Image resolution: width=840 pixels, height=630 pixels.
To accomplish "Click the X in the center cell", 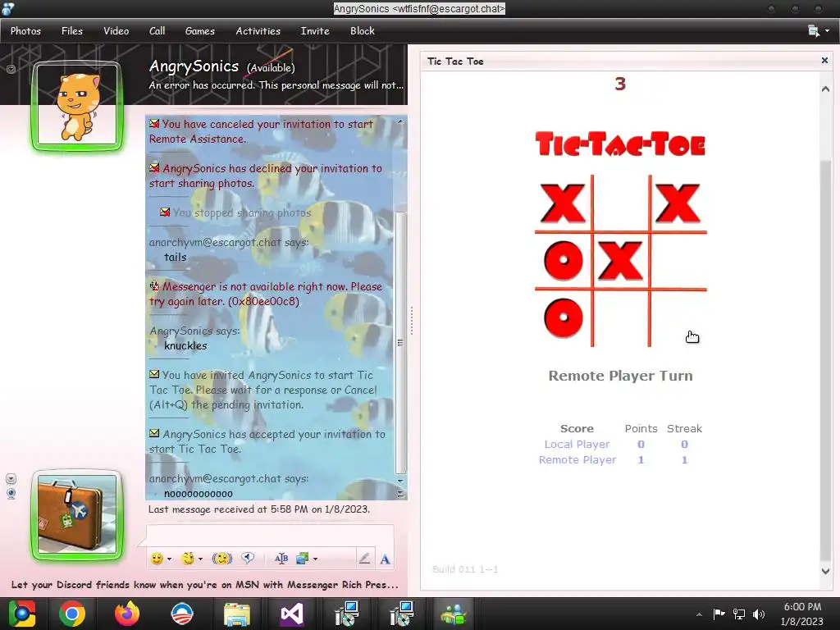I will pos(620,261).
